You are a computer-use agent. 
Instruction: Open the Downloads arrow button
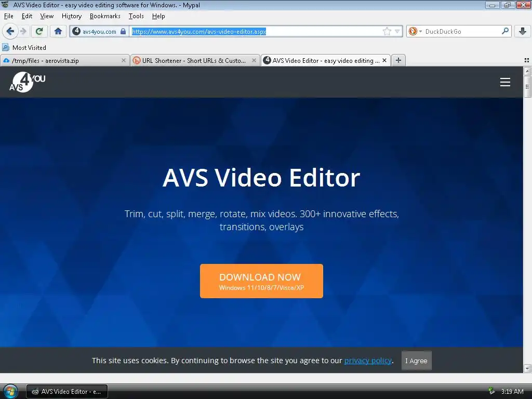pyautogui.click(x=523, y=32)
